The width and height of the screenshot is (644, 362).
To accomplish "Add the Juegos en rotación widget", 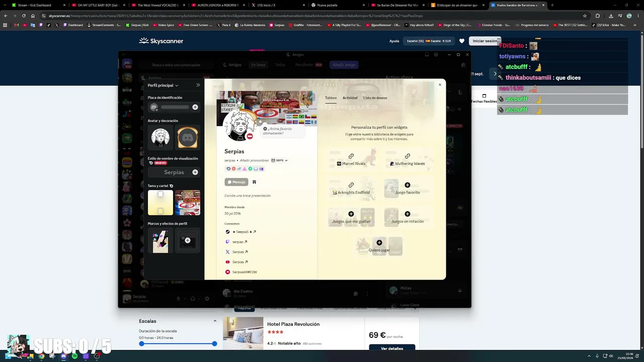I will (408, 217).
